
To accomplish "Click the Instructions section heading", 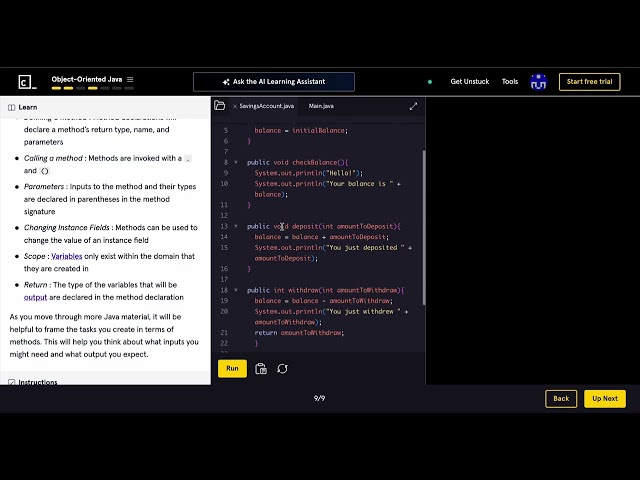I will [x=38, y=382].
